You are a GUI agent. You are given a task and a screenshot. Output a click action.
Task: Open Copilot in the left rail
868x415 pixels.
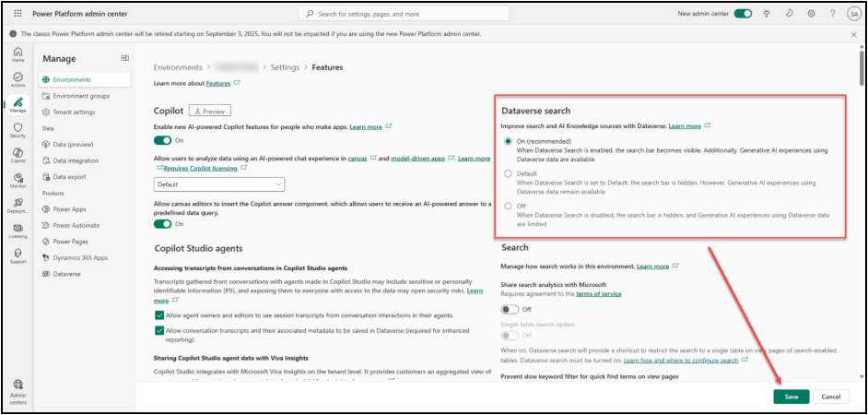(18, 154)
